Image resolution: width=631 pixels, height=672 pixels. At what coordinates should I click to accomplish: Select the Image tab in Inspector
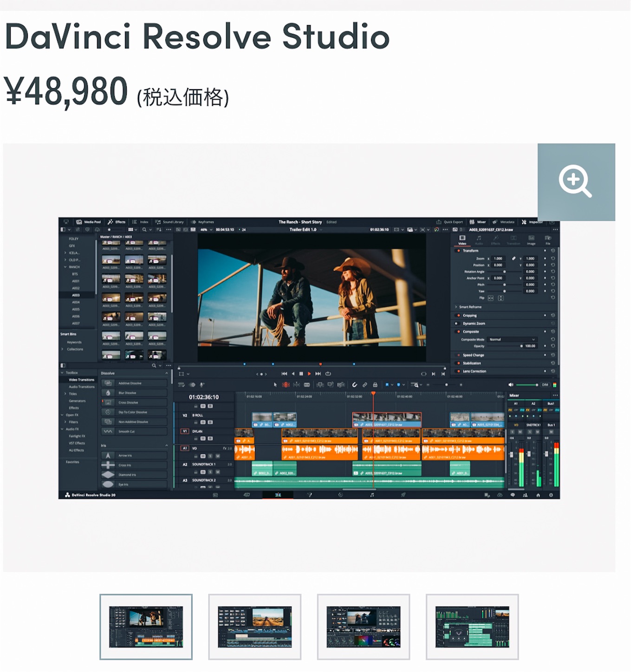coord(531,240)
